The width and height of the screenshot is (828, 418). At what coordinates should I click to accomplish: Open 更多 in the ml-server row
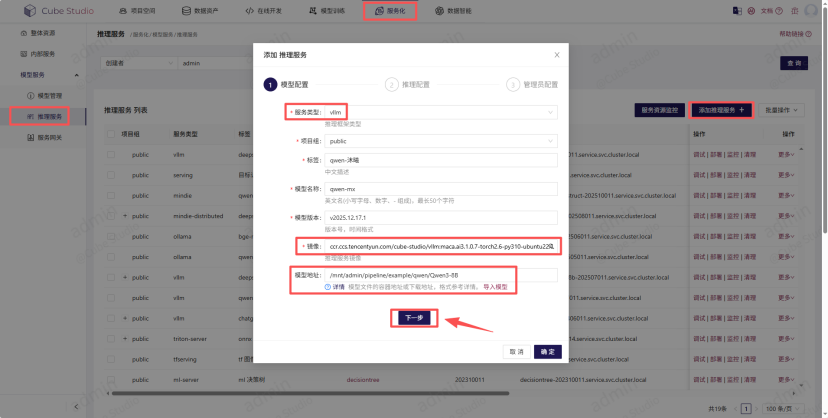(786, 379)
